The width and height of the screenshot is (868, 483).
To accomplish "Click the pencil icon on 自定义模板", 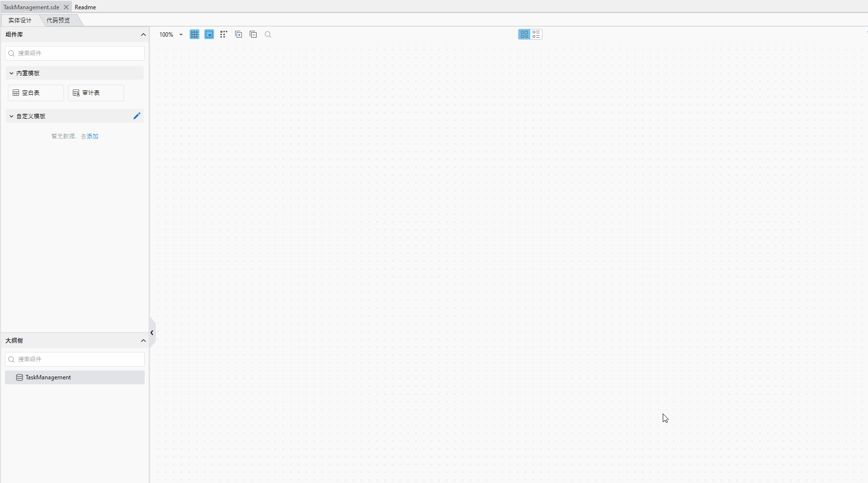I will click(137, 116).
